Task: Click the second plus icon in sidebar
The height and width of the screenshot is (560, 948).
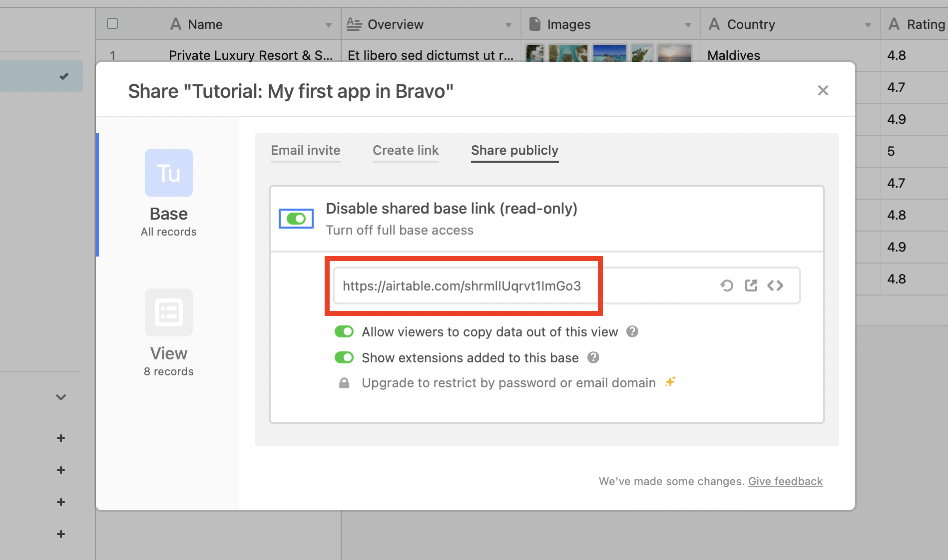Action: pos(61,470)
